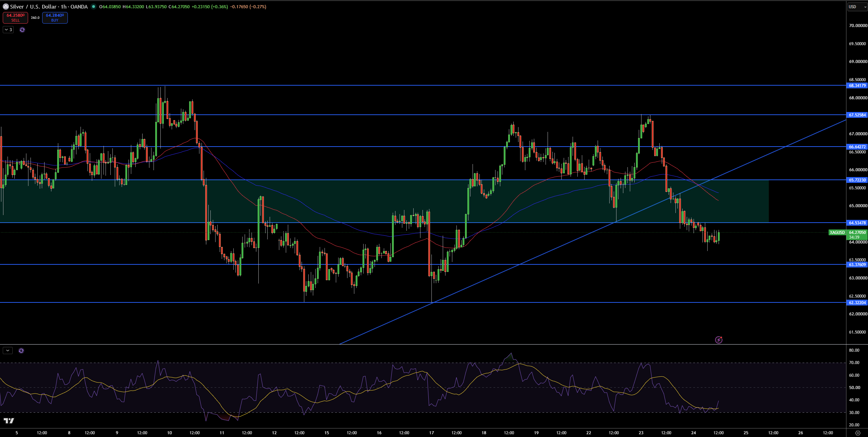Image resolution: width=868 pixels, height=437 pixels.
Task: Select the 68.34179 horizontal line label
Action: click(x=857, y=86)
